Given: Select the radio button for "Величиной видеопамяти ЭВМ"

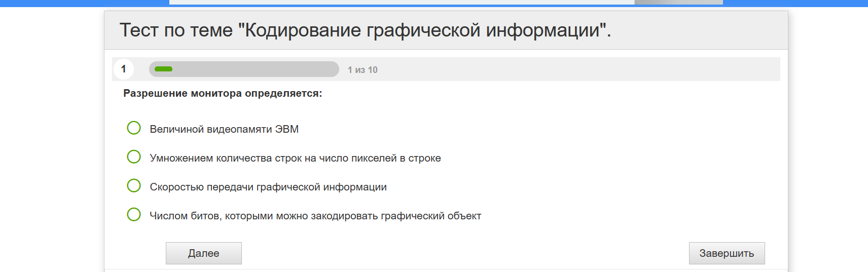Looking at the screenshot, I should (x=134, y=128).
